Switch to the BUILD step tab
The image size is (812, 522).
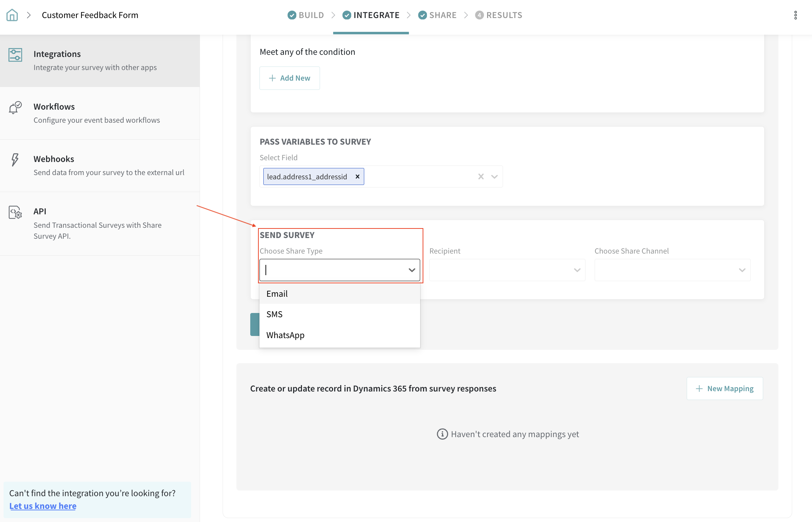pyautogui.click(x=306, y=15)
